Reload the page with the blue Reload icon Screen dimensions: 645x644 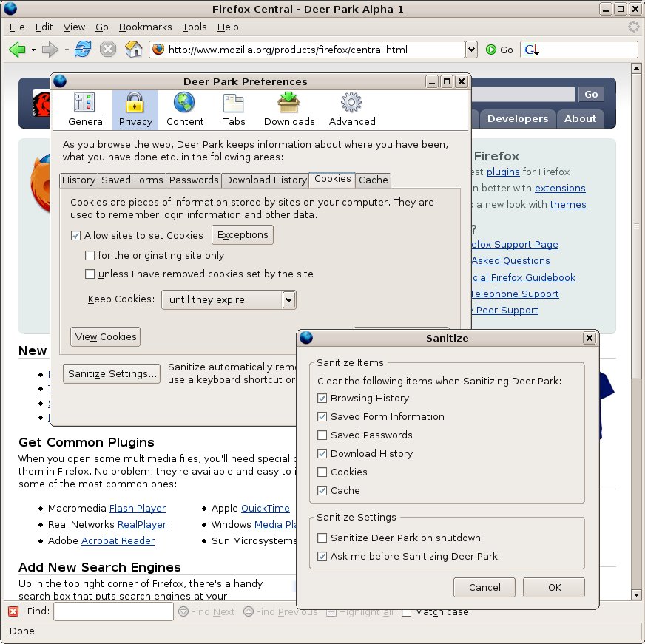(83, 50)
